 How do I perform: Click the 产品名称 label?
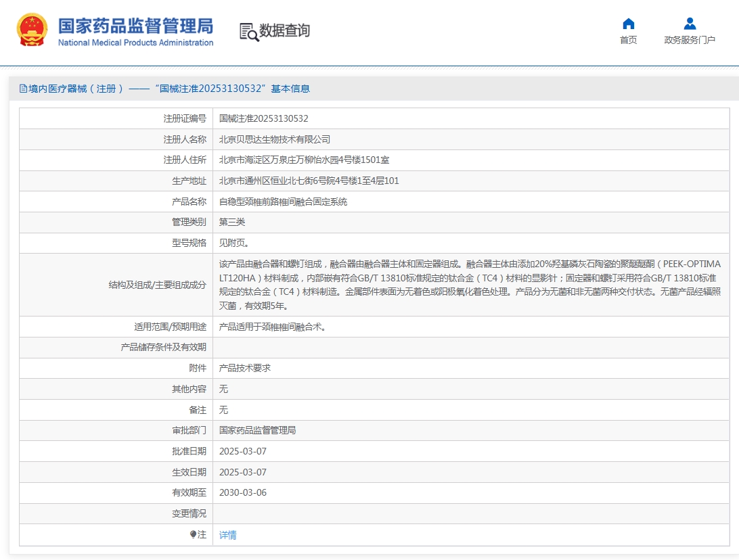tap(189, 202)
